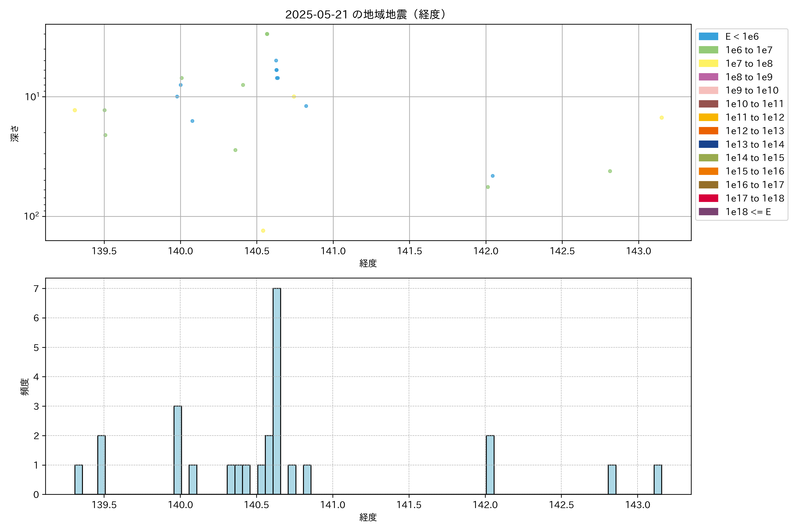Click the green 1e6 to 1e7 swatch
Image resolution: width=798 pixels, height=532 pixels.
pyautogui.click(x=708, y=50)
